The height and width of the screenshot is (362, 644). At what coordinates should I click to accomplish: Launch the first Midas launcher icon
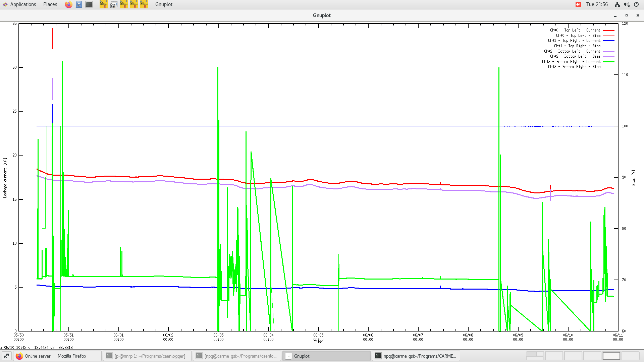pyautogui.click(x=103, y=4)
